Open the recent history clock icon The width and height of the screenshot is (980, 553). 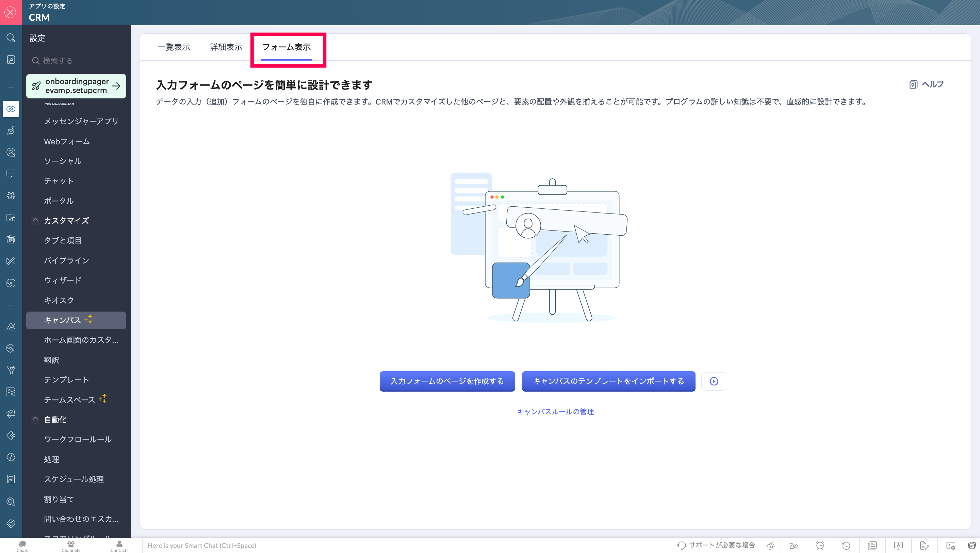tap(846, 546)
